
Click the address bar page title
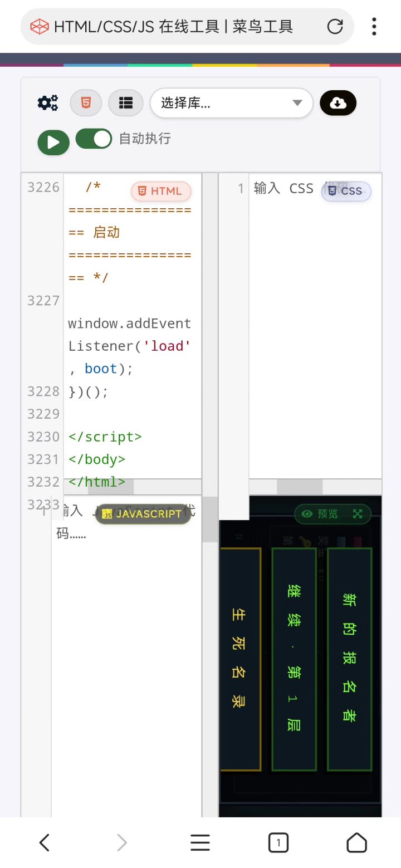[173, 26]
